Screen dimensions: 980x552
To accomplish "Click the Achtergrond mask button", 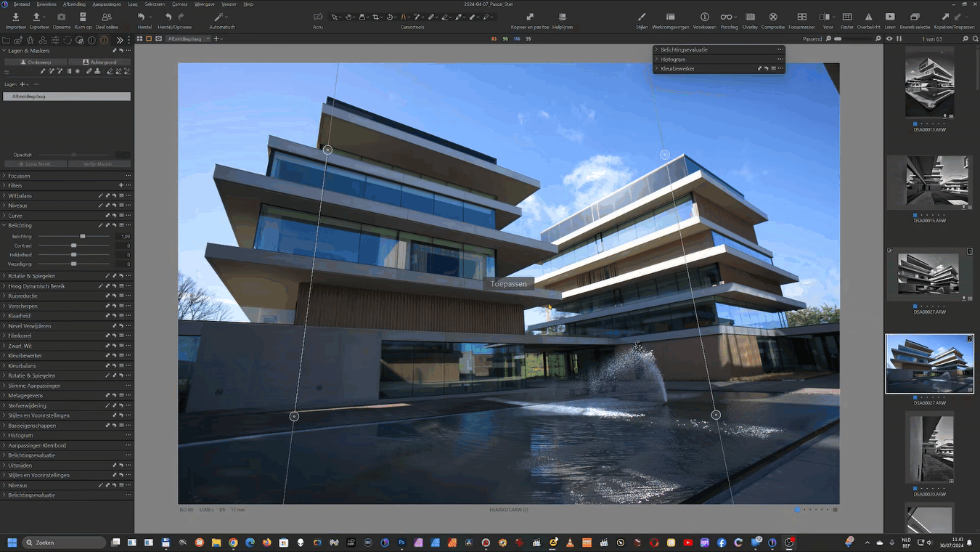I will 99,62.
